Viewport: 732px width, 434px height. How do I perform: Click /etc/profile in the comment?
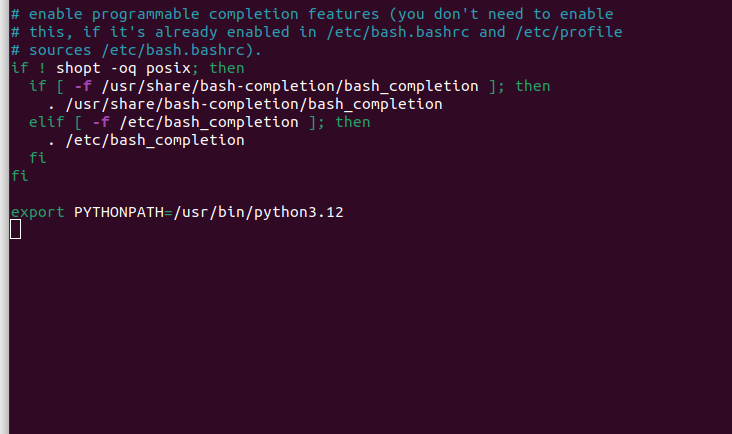[x=569, y=32]
